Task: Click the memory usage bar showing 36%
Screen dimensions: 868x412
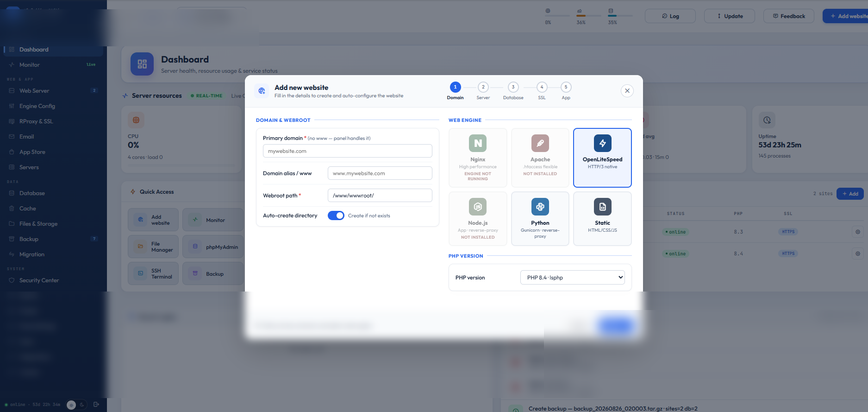Action: pyautogui.click(x=589, y=16)
